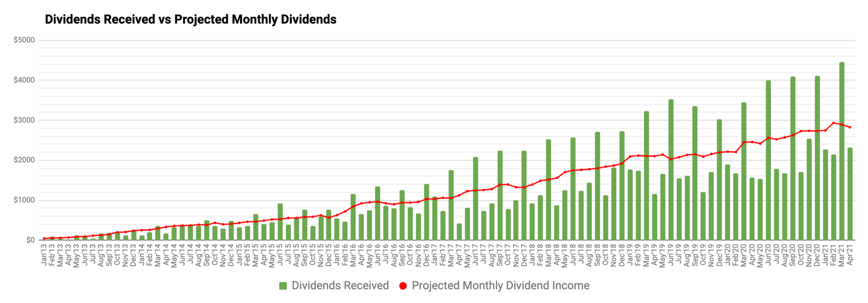Select the green bar for Dec'19
Screen dimensions: 868x303
pos(720,180)
